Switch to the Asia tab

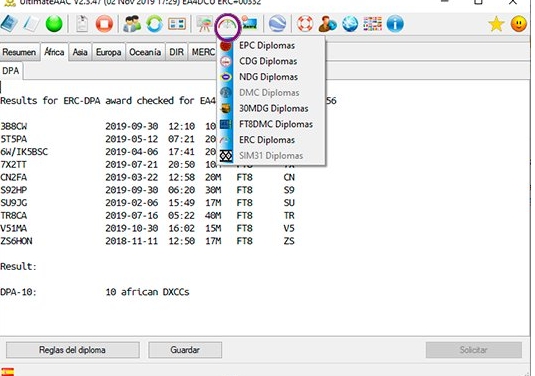tap(80, 52)
